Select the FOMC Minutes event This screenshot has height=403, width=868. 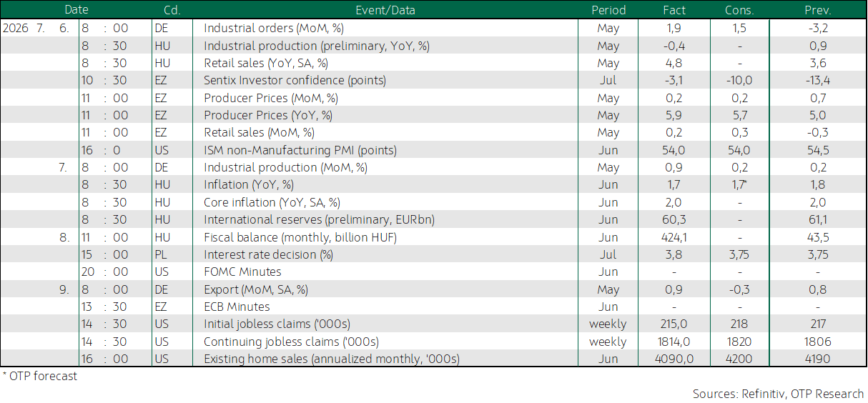point(242,272)
